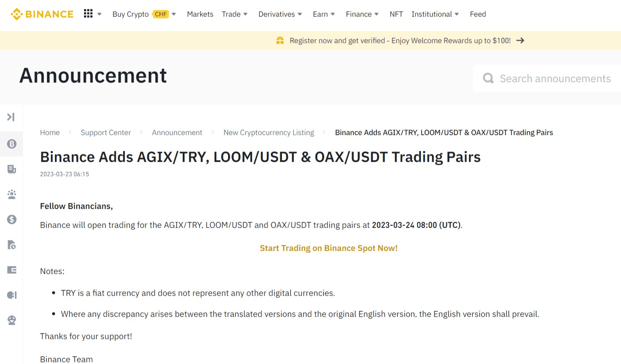Expand the sidebar with the arrow icon
621x364 pixels.
tap(11, 117)
